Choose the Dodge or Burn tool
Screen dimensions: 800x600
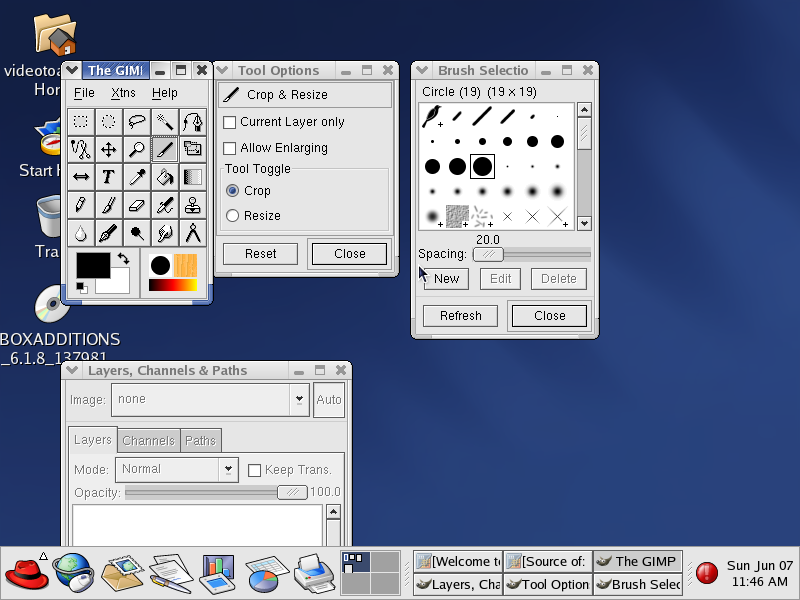(137, 234)
